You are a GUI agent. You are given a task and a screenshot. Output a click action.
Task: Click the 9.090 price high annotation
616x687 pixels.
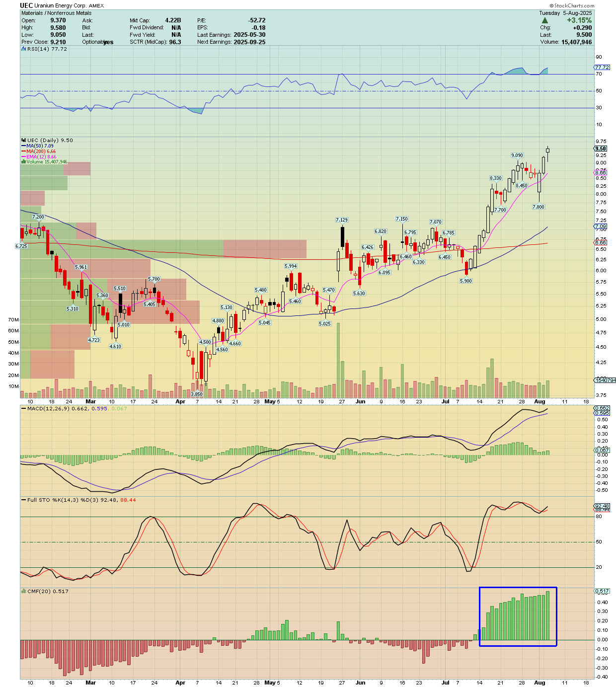coord(517,155)
